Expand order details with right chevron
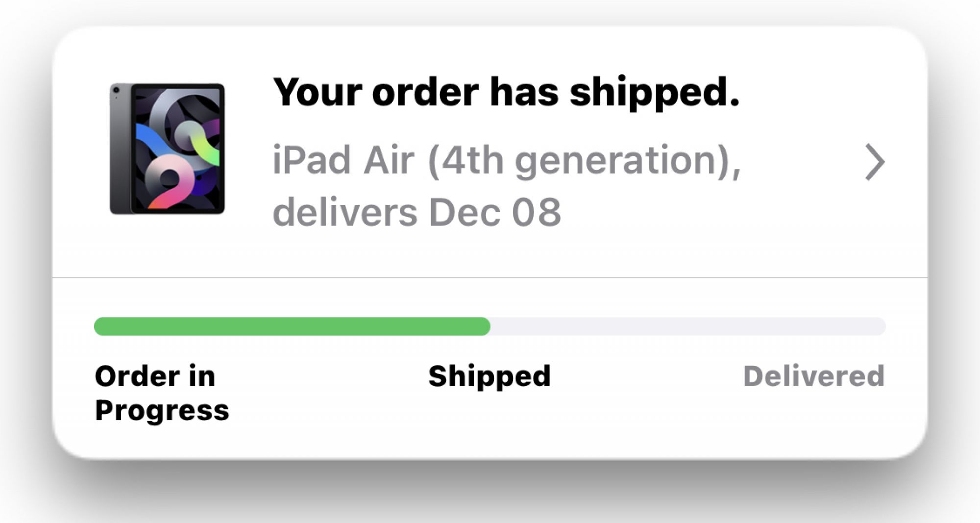The image size is (980, 523). tap(875, 162)
